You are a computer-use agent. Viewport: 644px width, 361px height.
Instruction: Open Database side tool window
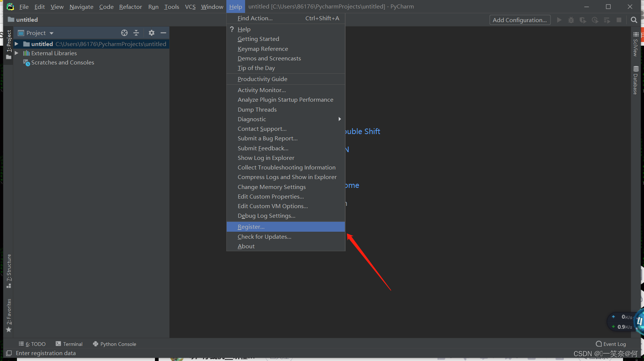click(x=636, y=80)
